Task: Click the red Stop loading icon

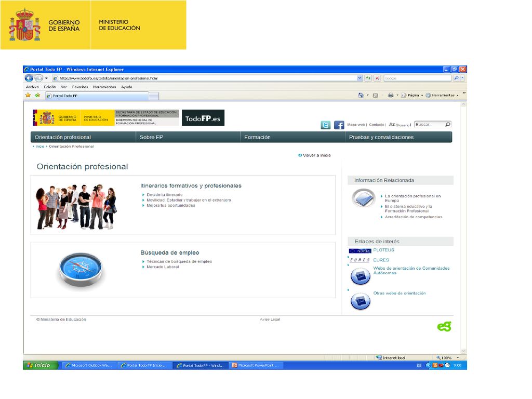Action: coord(377,78)
